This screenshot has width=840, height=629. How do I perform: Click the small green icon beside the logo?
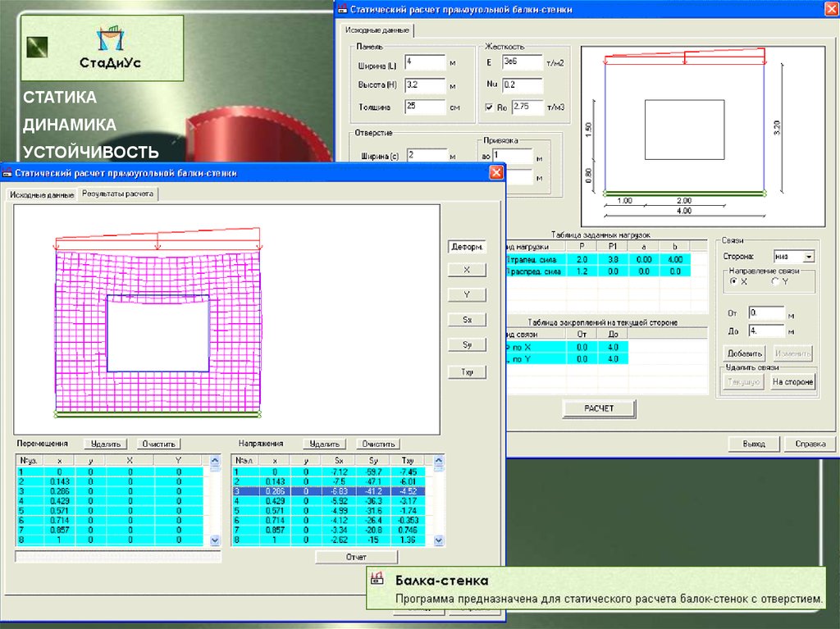37,48
